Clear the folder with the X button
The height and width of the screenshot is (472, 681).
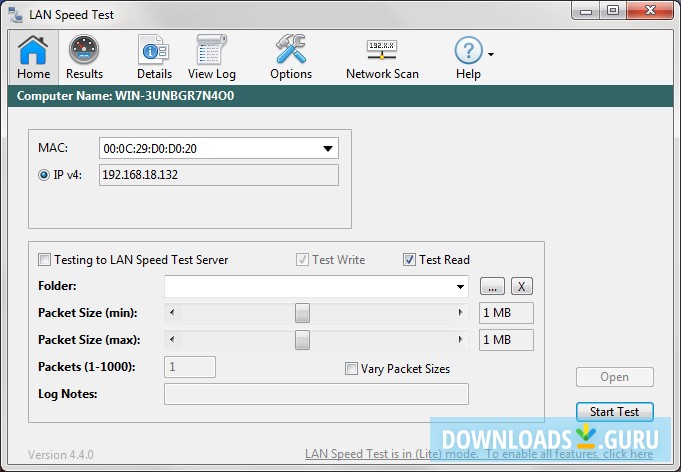point(522,286)
